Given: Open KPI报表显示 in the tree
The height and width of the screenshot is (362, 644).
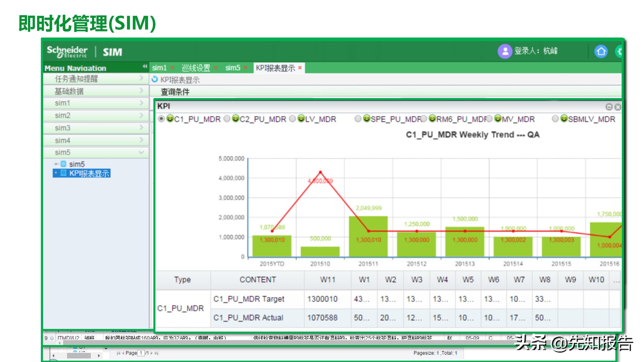Looking at the screenshot, I should pos(89,173).
